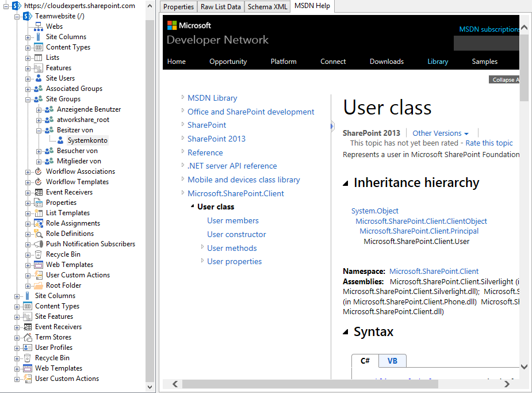Switch to the Raw List Data tab
This screenshot has width=532, height=393.
[x=221, y=7]
